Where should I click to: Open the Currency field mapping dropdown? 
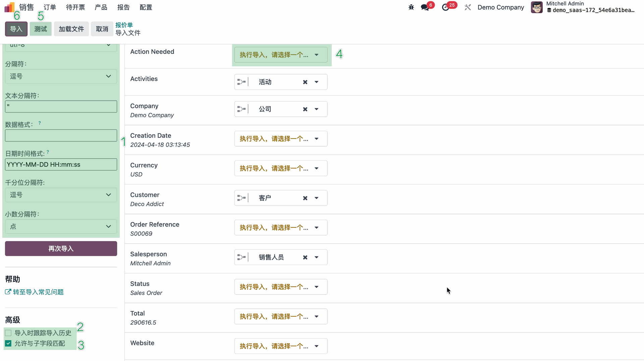(x=280, y=168)
